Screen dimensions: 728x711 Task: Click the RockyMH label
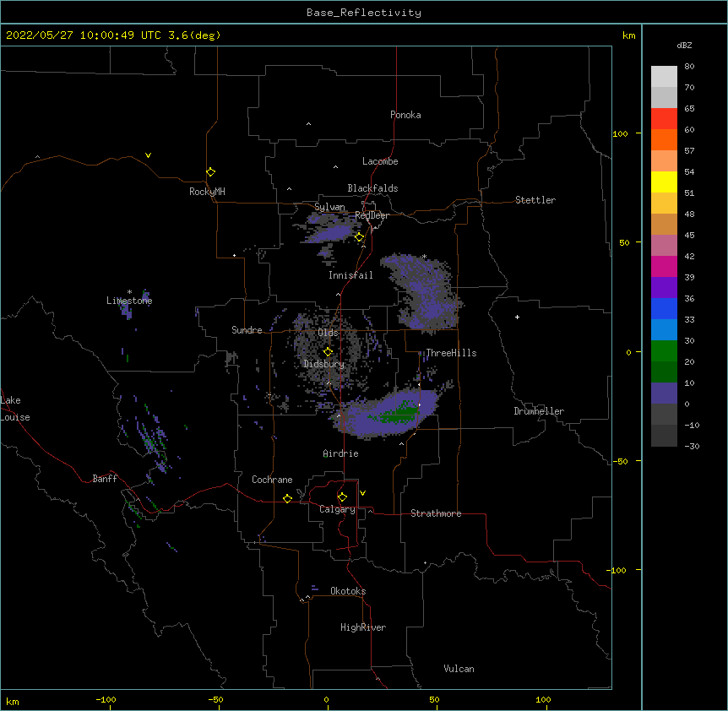207,192
